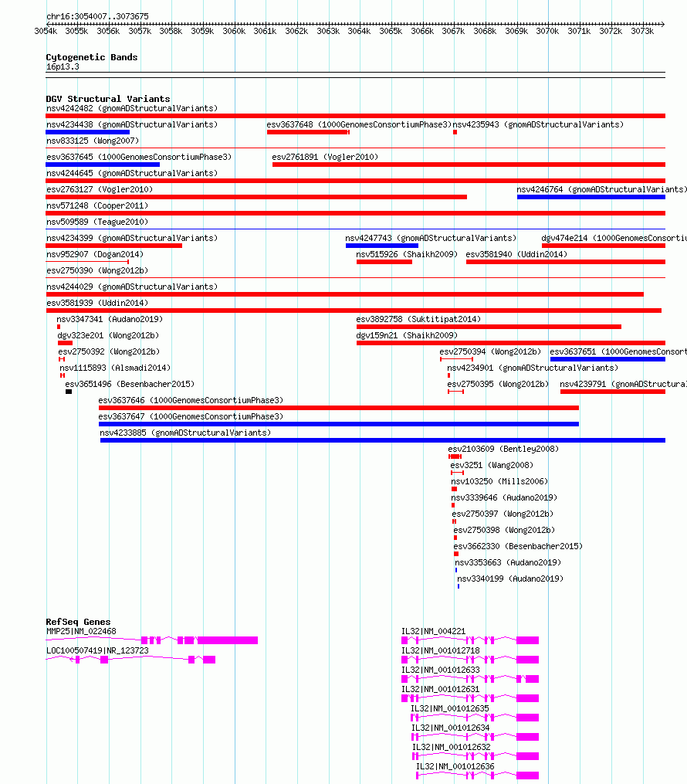
Task: Select IL32|NM_001012632 transcript label
Action: click(x=451, y=747)
